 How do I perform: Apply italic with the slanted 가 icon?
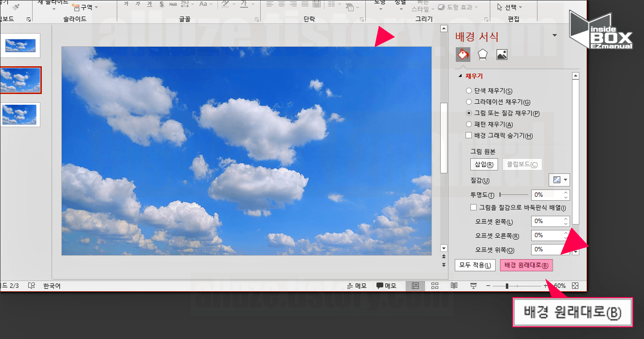(138, 4)
